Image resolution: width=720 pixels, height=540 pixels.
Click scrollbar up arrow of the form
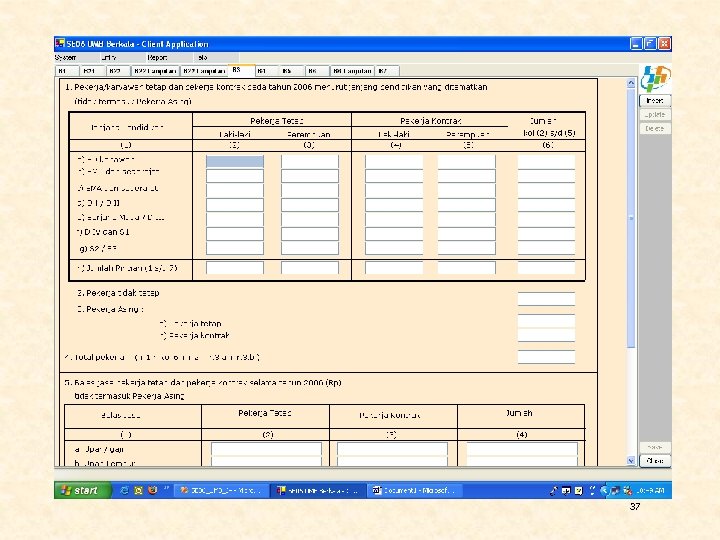(x=631, y=83)
